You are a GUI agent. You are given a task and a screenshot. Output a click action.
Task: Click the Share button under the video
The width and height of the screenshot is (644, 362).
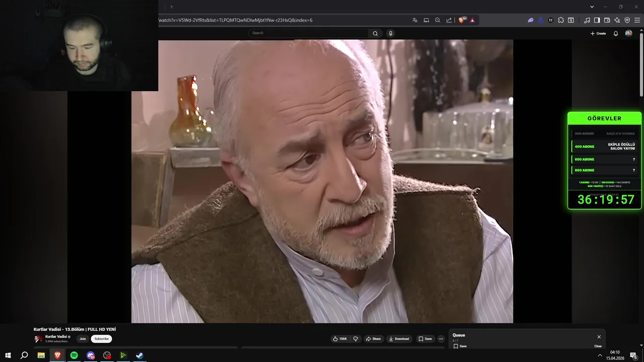pyautogui.click(x=373, y=339)
